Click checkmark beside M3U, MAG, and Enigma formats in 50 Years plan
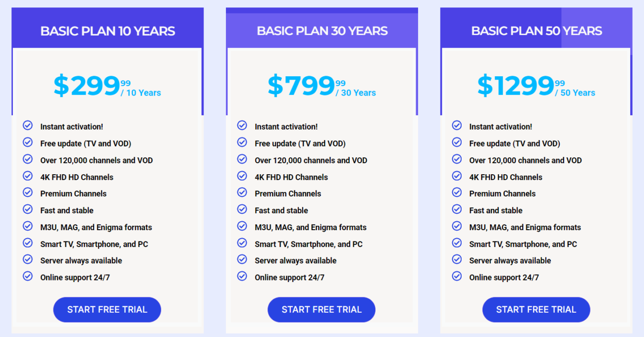The image size is (644, 337). pyautogui.click(x=457, y=226)
